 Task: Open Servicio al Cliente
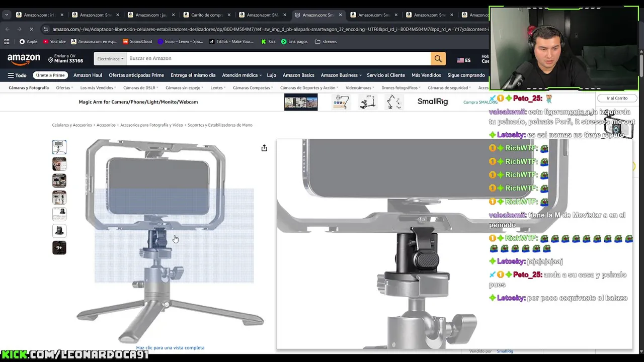[x=386, y=75]
